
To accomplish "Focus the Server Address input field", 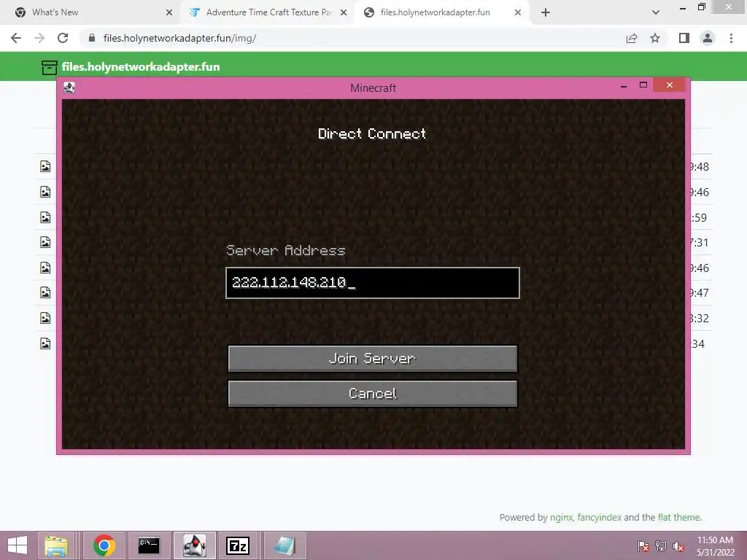I will click(x=373, y=283).
